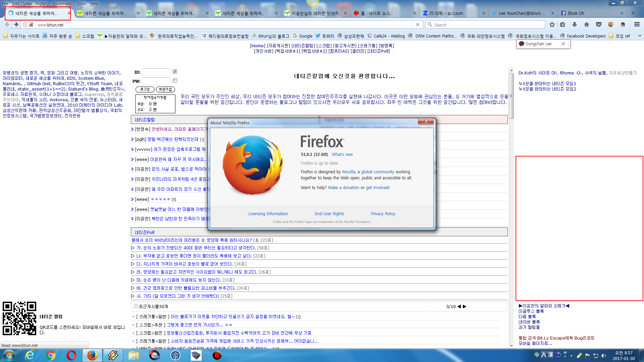Image resolution: width=644 pixels, height=362 pixels.
Task: Open Privacy Policy link in About dialog
Action: [x=383, y=214]
